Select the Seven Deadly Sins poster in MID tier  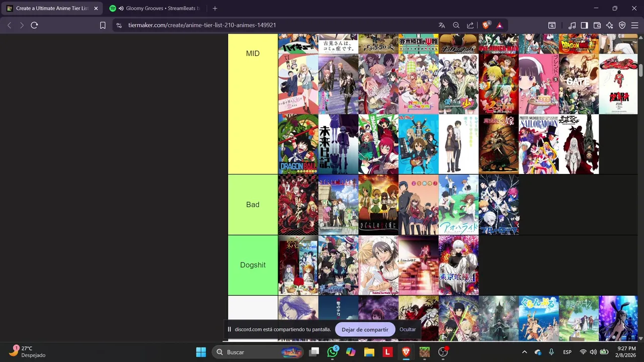tap(499, 84)
